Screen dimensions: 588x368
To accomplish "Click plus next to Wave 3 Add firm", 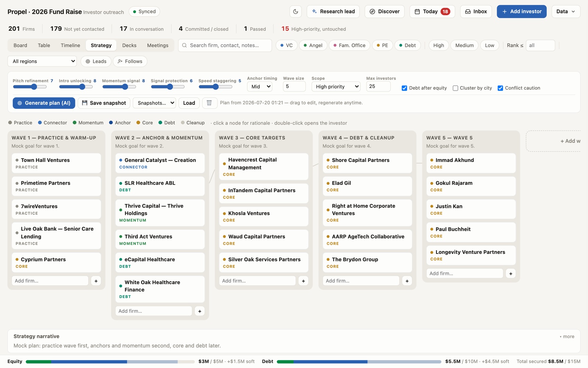I will coord(303,281).
